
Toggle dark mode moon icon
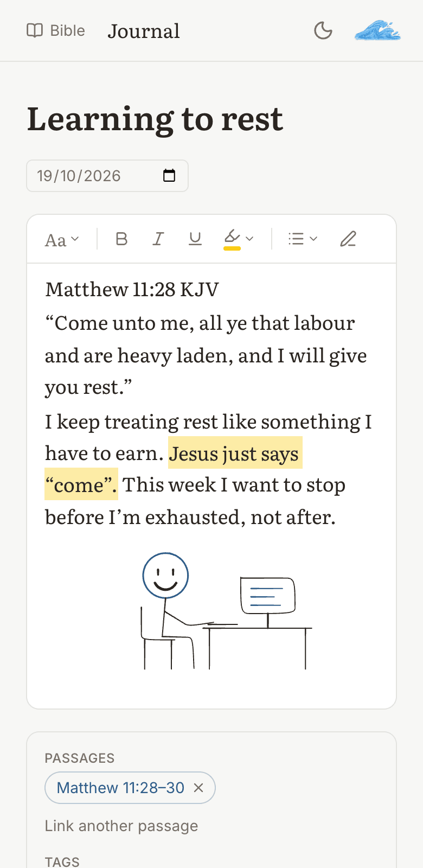click(x=323, y=31)
